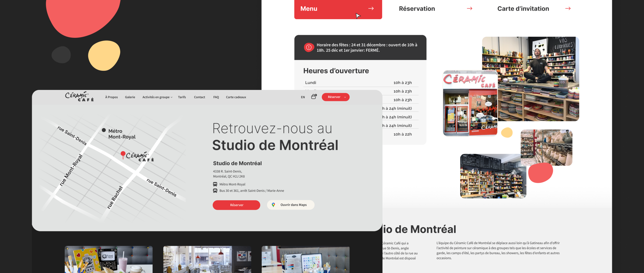The image size is (644, 273).
Task: Click the arrow next to Carte d'invitation
Action: click(568, 9)
